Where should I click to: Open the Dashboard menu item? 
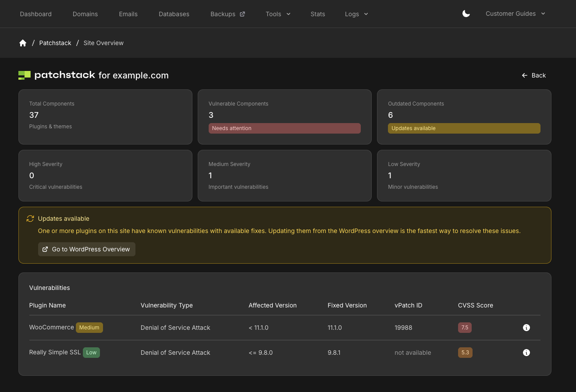click(36, 14)
